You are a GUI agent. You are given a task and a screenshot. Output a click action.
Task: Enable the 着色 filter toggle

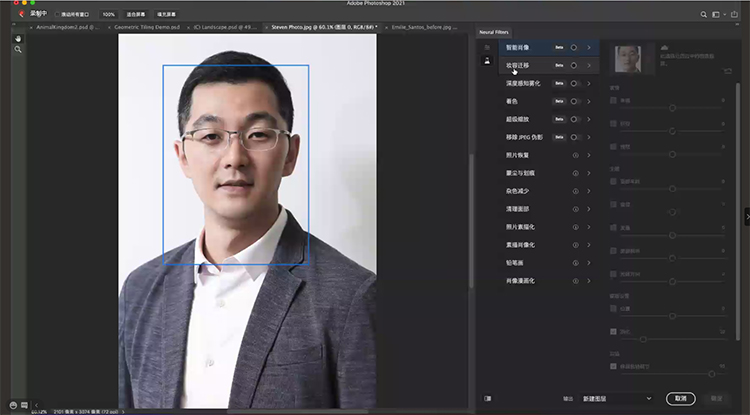point(574,101)
